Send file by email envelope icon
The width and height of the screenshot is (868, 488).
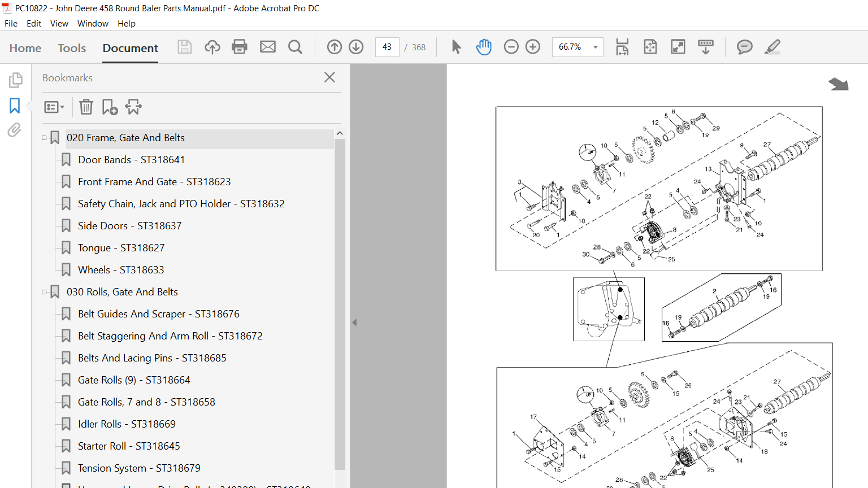click(268, 47)
